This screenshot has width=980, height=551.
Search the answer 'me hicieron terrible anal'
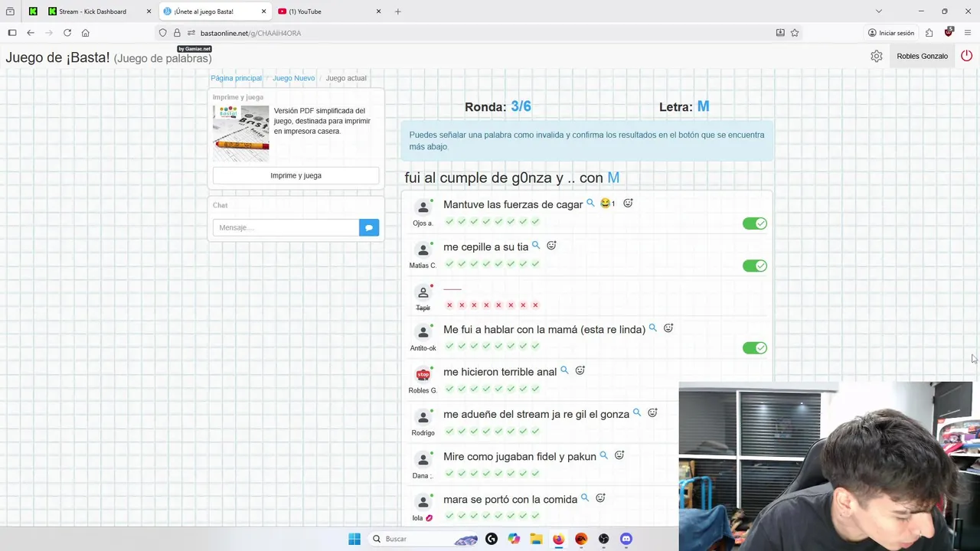[564, 370]
